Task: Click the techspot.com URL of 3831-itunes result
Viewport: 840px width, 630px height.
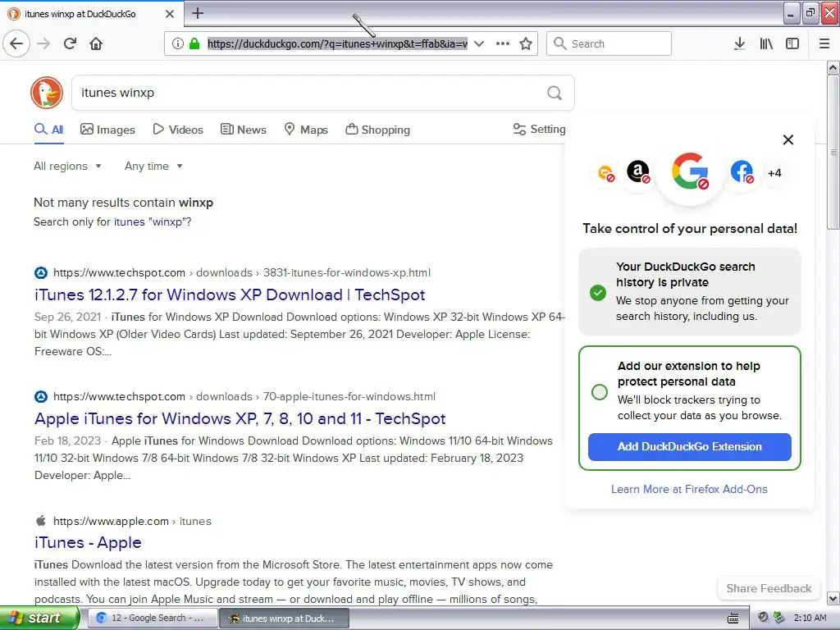Action: click(x=242, y=272)
